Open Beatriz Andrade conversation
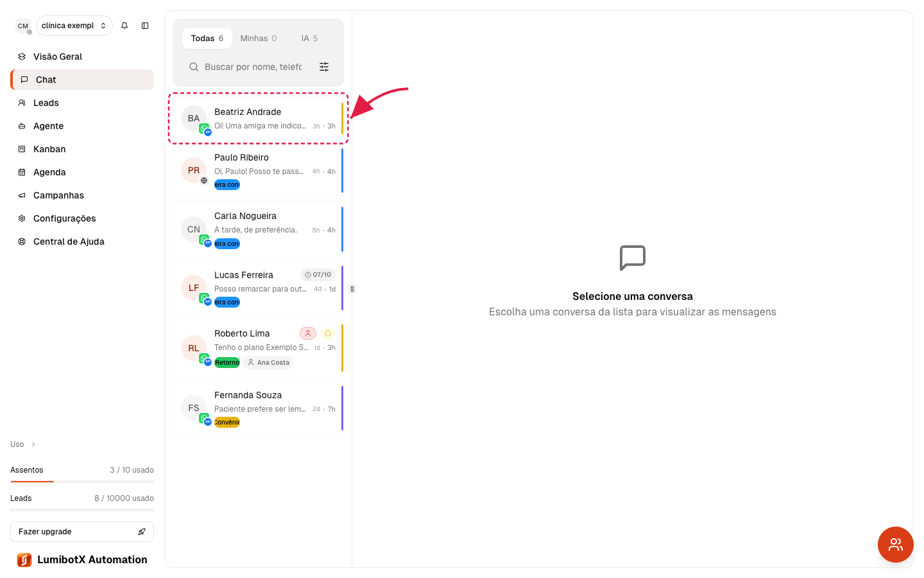The image size is (924, 578). pyautogui.click(x=258, y=118)
